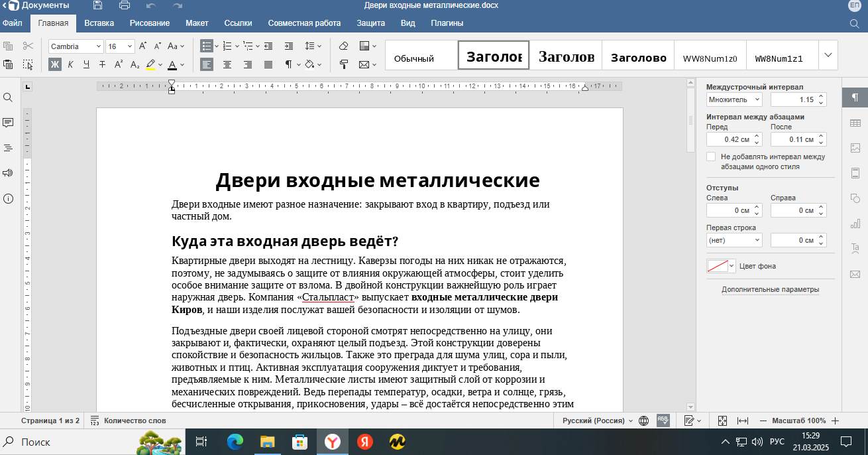This screenshot has width=868, height=455.
Task: Open the font size dropdown
Action: pyautogui.click(x=129, y=46)
